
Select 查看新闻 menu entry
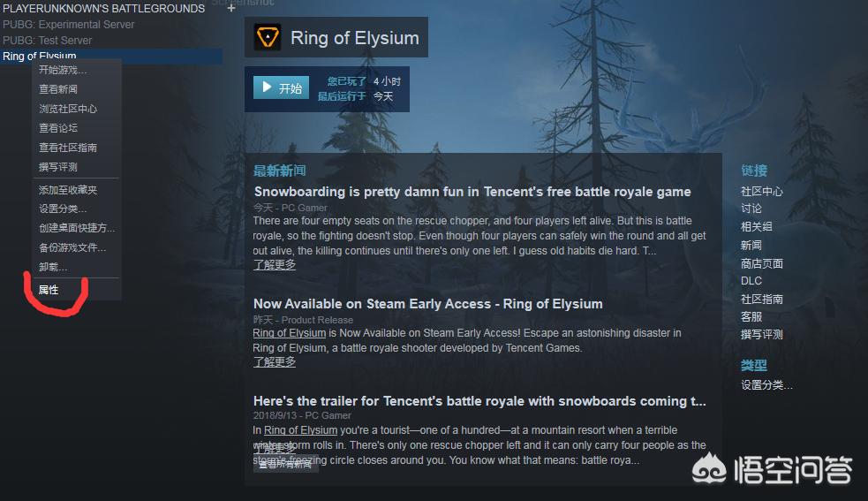click(58, 89)
